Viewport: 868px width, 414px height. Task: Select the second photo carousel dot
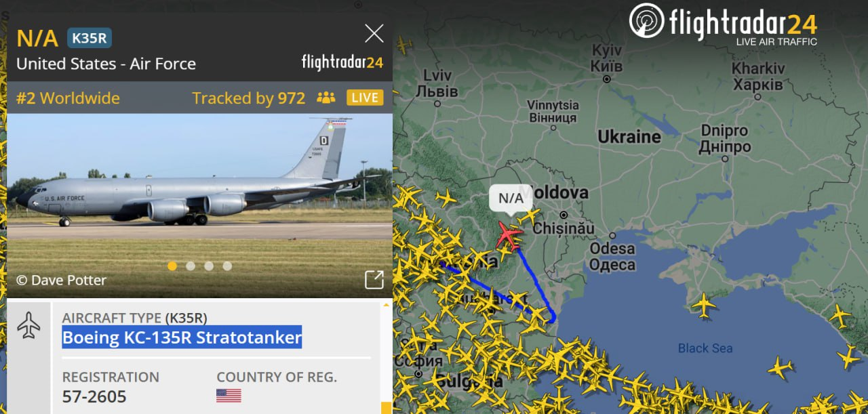click(191, 266)
